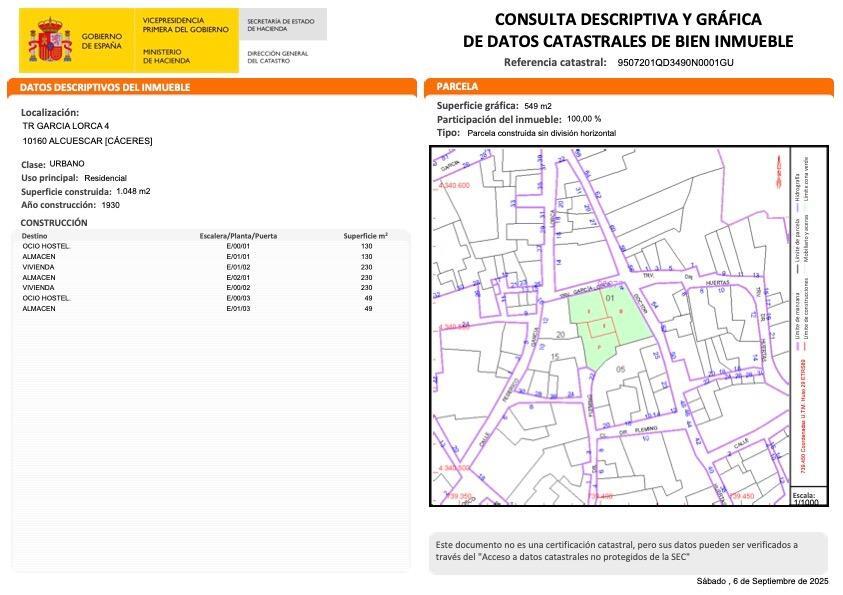The image size is (843, 595).
Task: Click the Superficie m² column header
Action: click(365, 236)
